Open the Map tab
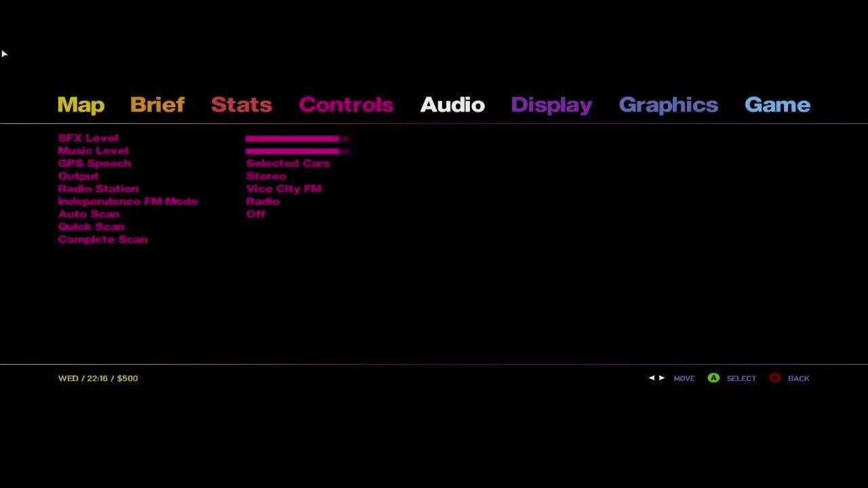 tap(81, 105)
